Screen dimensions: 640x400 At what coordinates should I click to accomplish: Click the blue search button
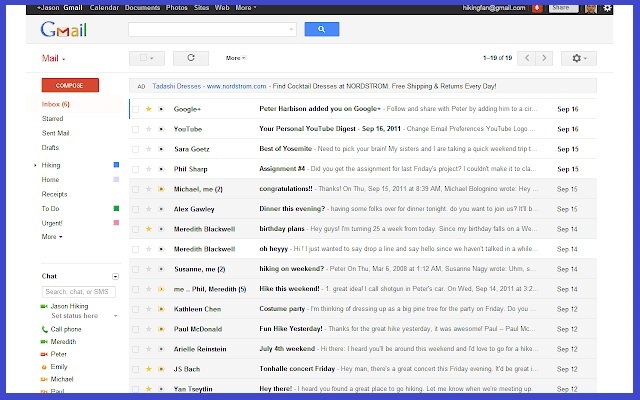321,30
